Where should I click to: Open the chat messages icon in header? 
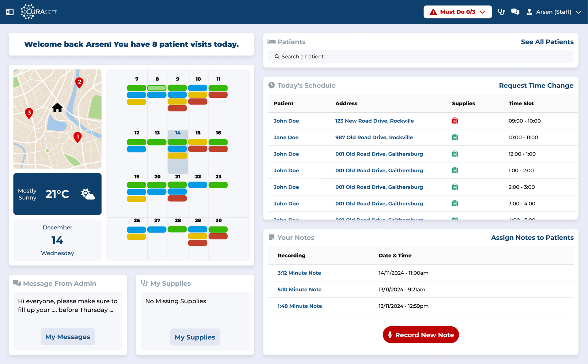[515, 12]
